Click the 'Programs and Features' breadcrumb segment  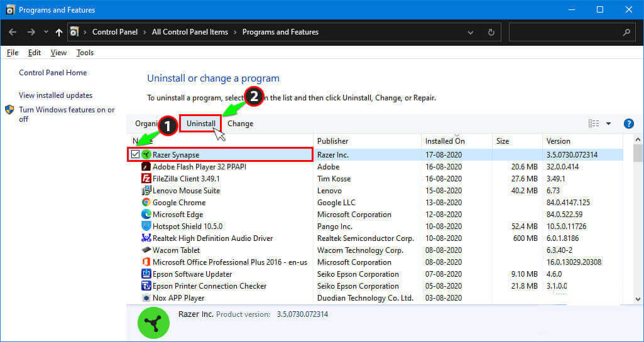tap(280, 32)
